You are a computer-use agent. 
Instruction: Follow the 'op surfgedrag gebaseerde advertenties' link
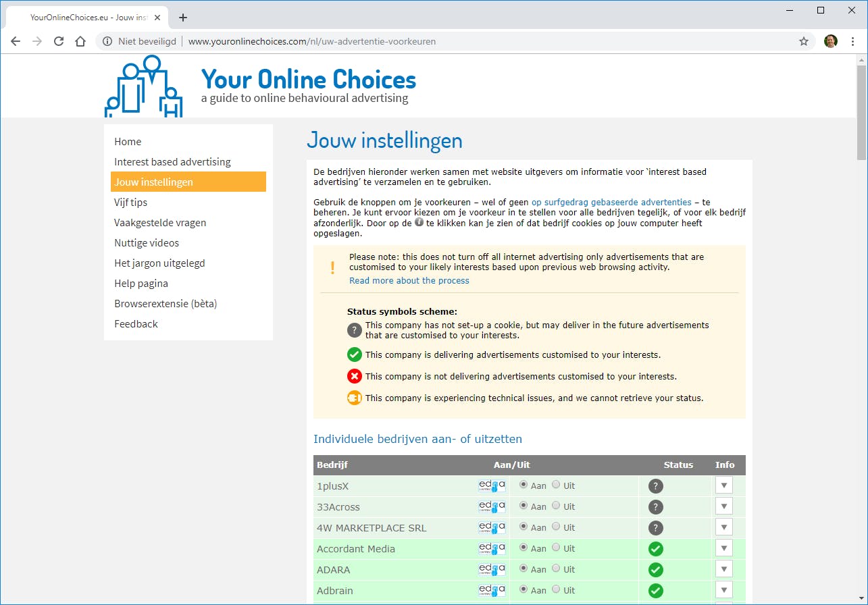click(611, 202)
